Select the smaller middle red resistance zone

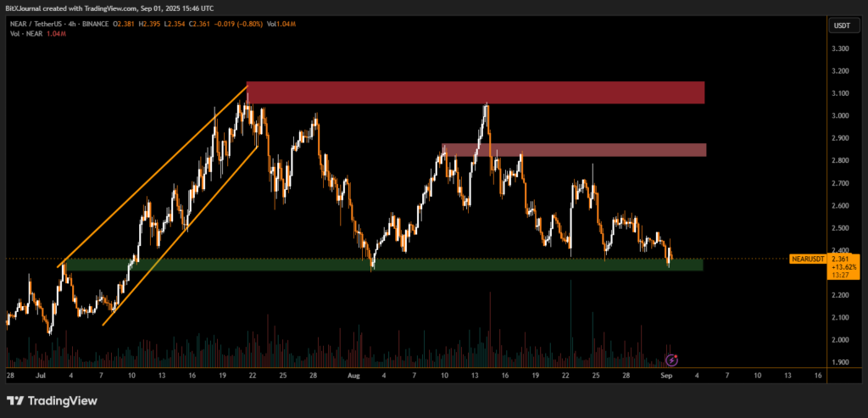[575, 150]
